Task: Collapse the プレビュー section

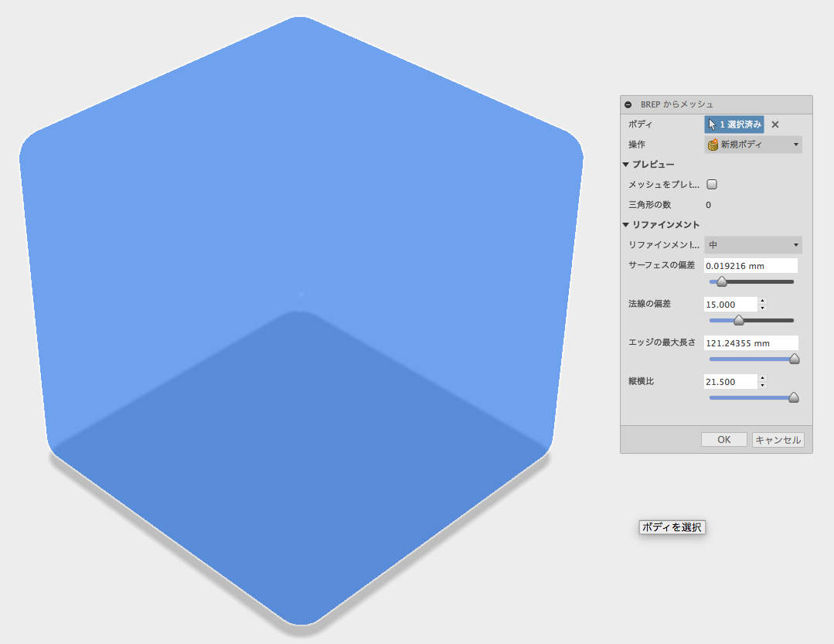Action: pos(625,164)
